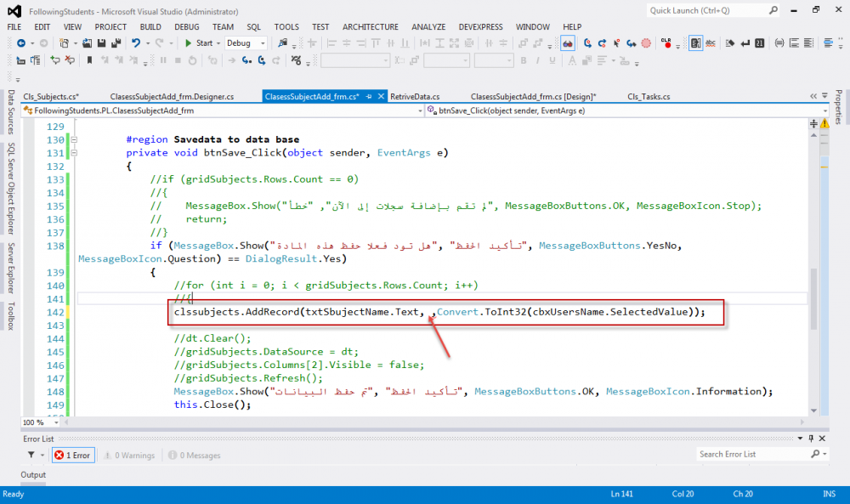850x504 pixels.
Task: Collapse the Savedata region outline
Action: [74, 140]
